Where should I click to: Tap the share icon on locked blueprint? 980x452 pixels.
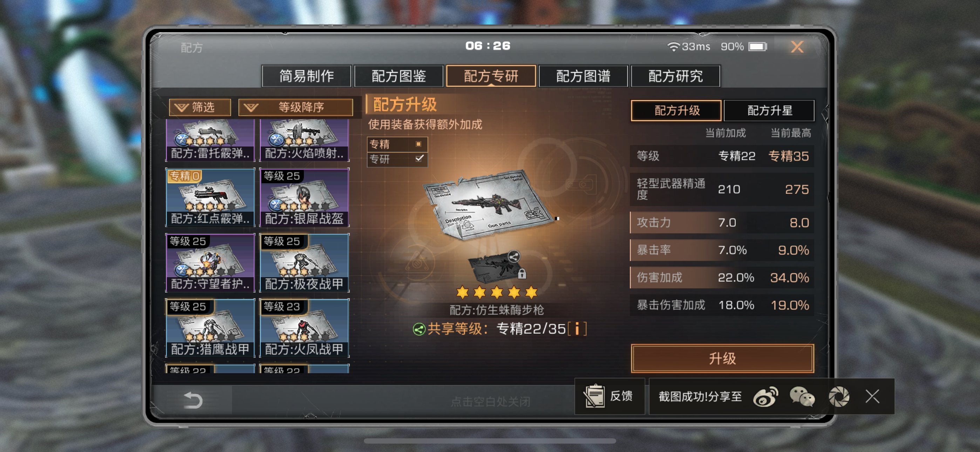pos(513,256)
